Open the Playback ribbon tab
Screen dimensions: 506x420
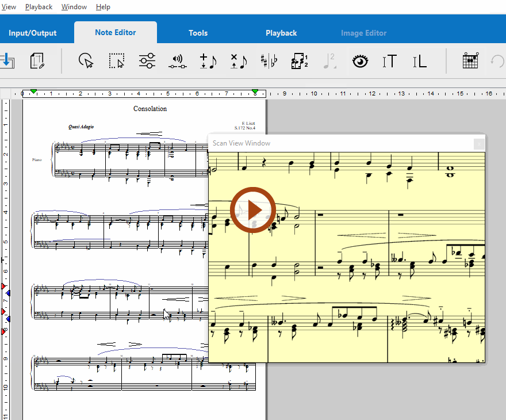(x=281, y=33)
